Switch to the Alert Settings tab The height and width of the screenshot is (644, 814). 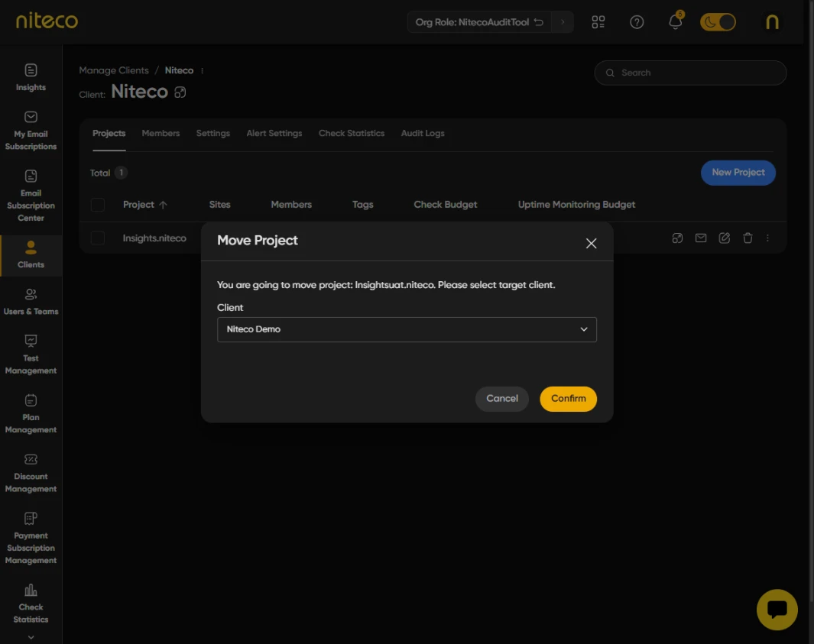(x=274, y=134)
